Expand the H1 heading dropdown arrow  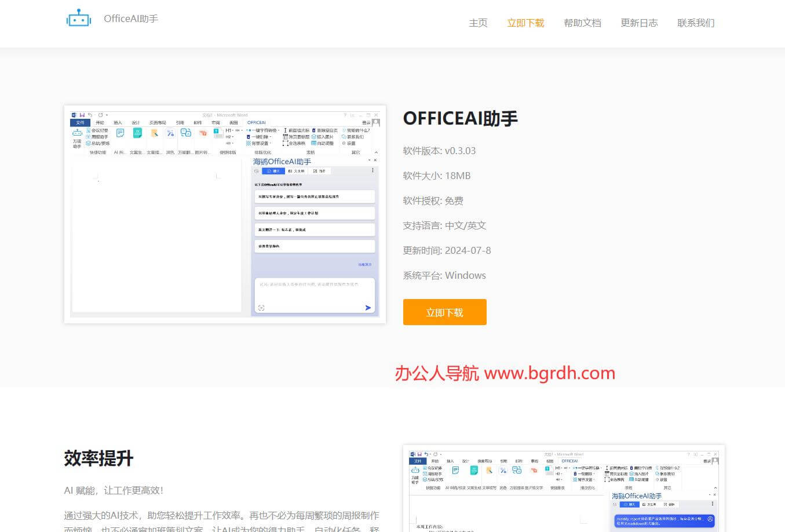(x=233, y=132)
